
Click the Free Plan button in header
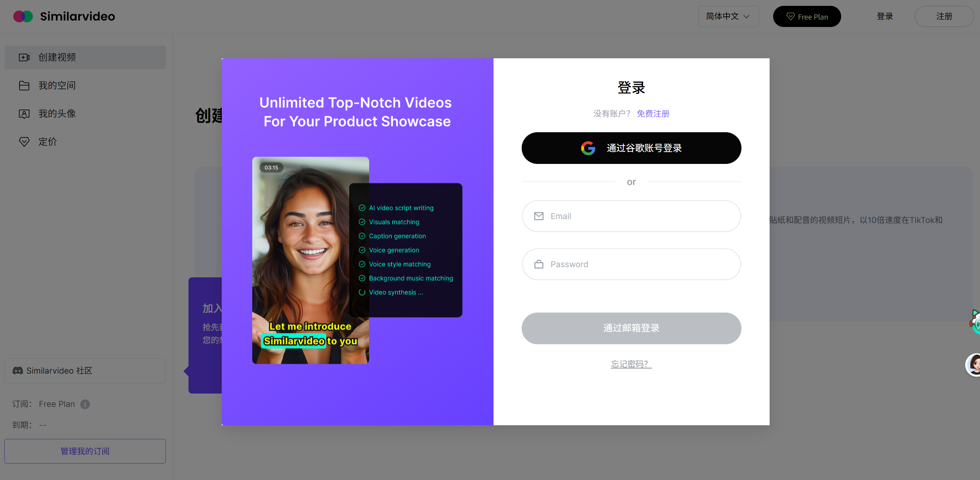click(807, 16)
